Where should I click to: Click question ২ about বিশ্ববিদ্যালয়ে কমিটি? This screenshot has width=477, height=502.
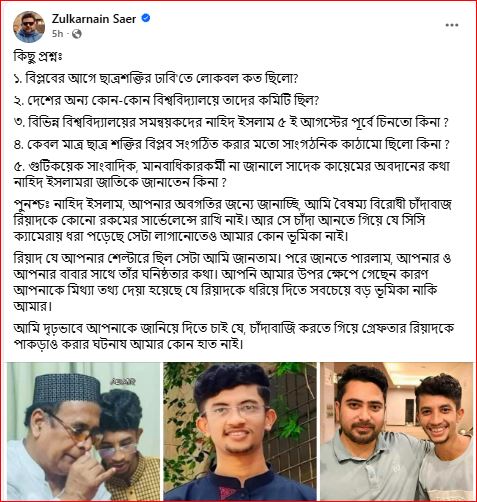point(167,100)
